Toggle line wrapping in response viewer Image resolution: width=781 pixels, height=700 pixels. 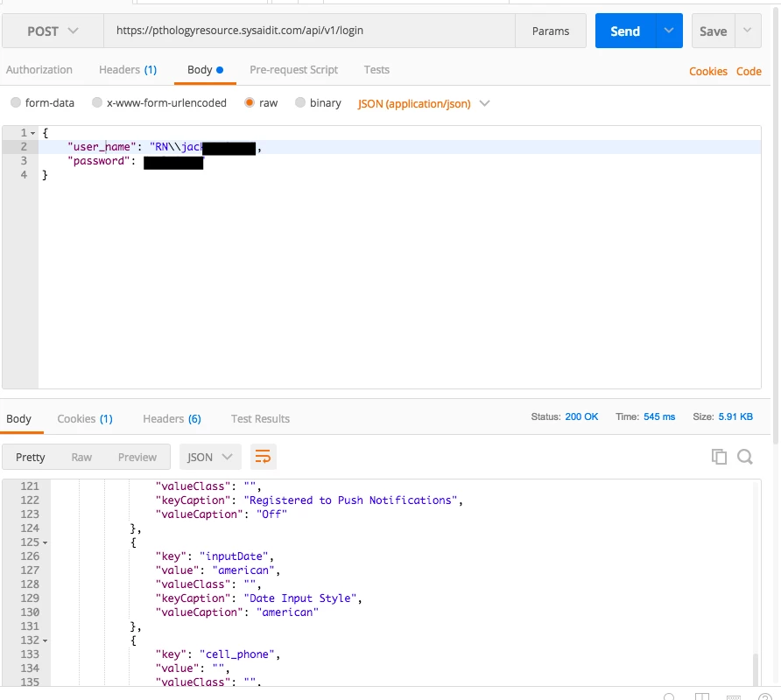[263, 457]
